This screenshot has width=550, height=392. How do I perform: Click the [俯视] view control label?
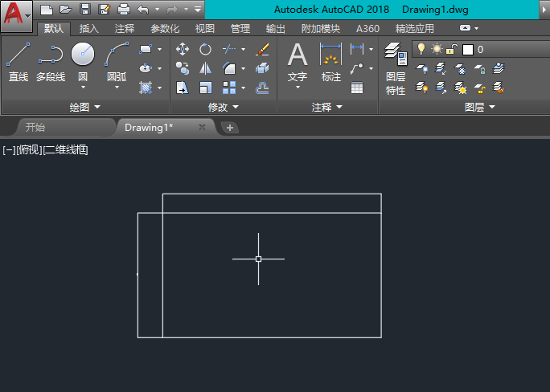pos(30,150)
